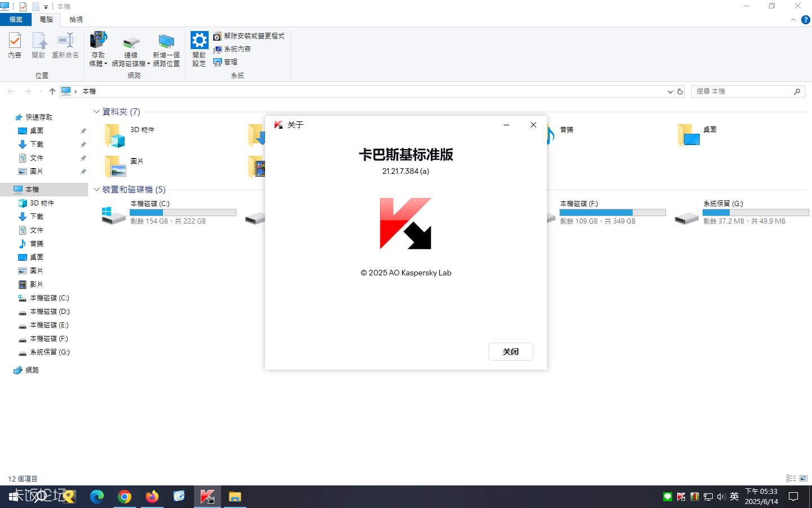Collapse the 資料夾 (7) group
This screenshot has width=812, height=508.
(x=96, y=112)
